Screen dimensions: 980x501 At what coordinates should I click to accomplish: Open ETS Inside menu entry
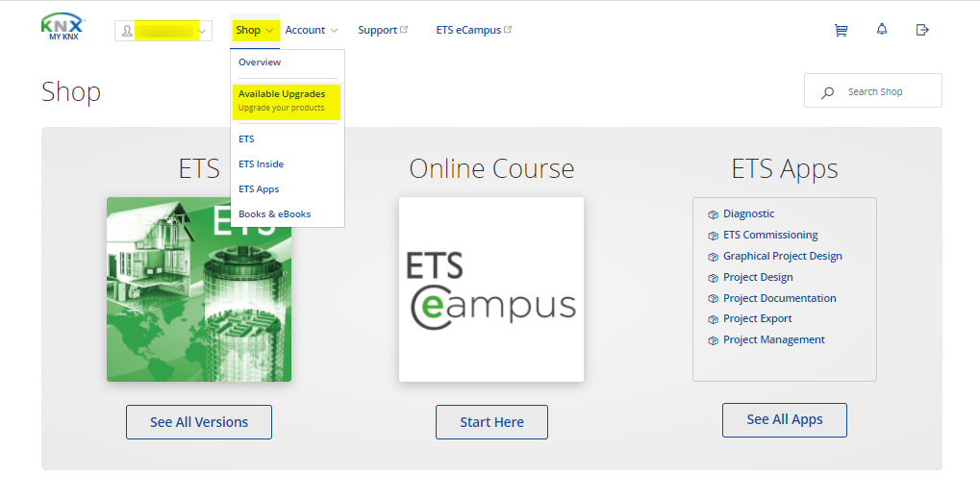click(x=261, y=163)
